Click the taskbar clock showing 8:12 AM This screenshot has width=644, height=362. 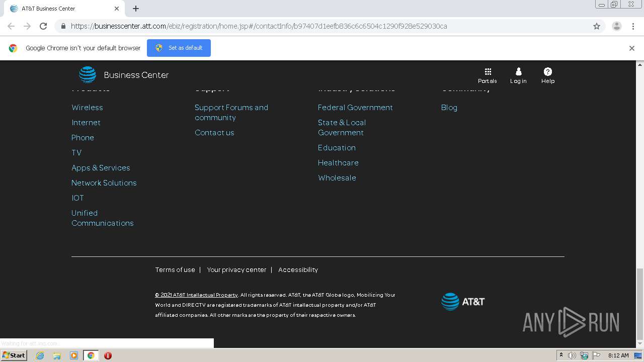click(x=618, y=355)
